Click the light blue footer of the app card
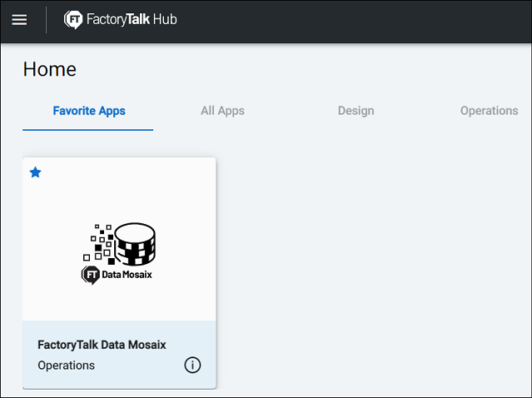The image size is (532, 398). (119, 355)
